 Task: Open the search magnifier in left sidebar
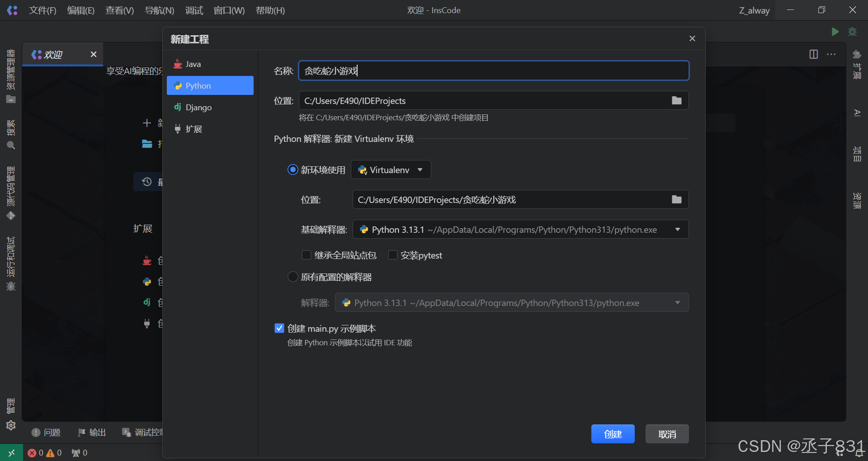pos(11,145)
